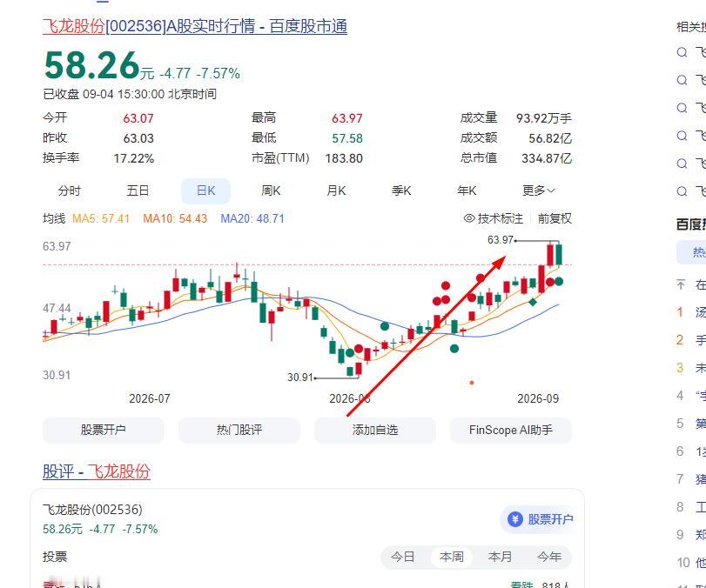Click the second related-search magnifier icon
The height and width of the screenshot is (588, 706).
(682, 80)
